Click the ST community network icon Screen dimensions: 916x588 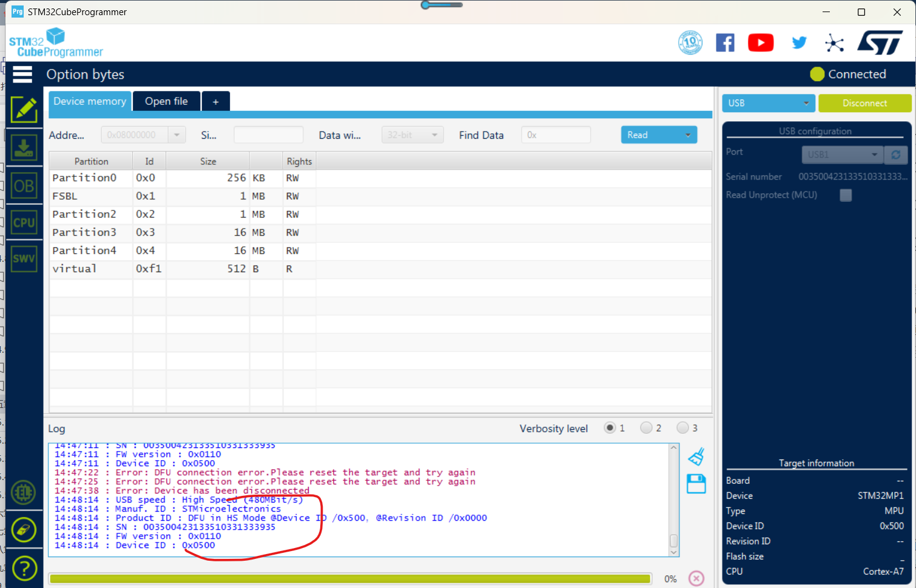pos(835,42)
